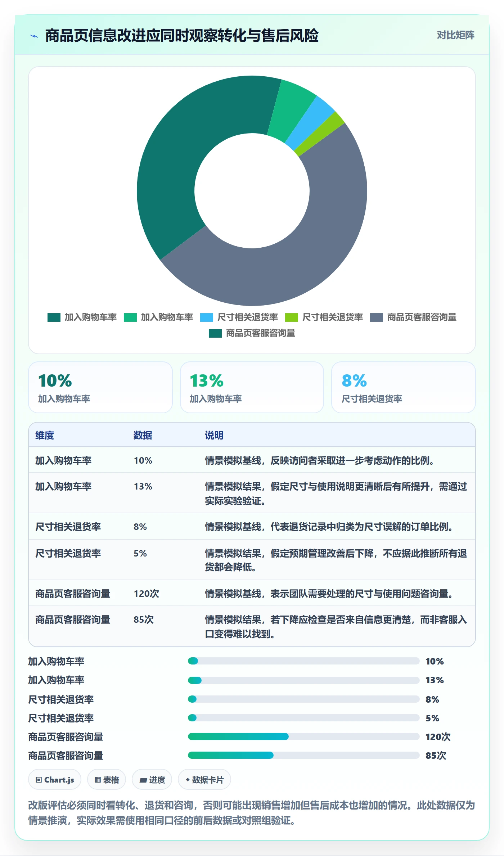504x856 pixels.
Task: Click the 进度 chip
Action: click(x=152, y=780)
